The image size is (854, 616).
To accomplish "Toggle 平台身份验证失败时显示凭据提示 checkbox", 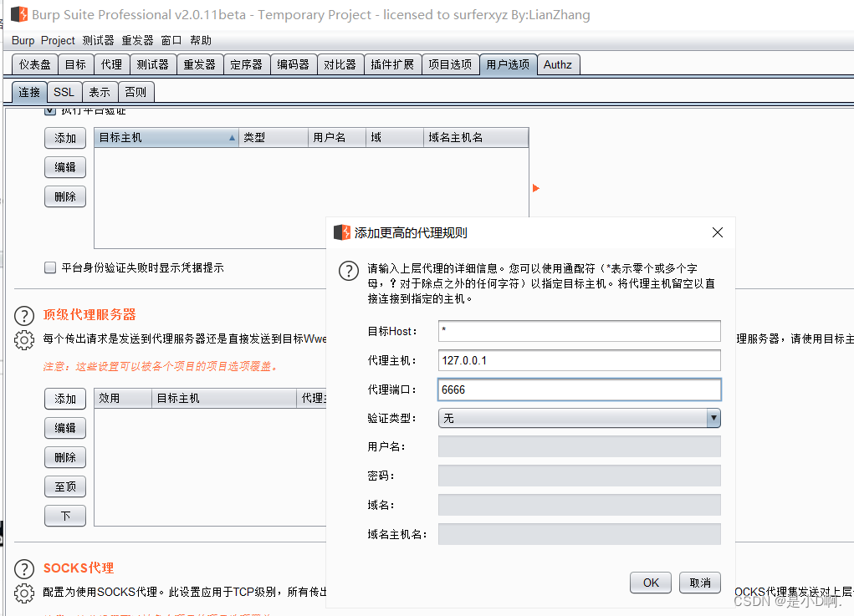I will click(x=50, y=267).
